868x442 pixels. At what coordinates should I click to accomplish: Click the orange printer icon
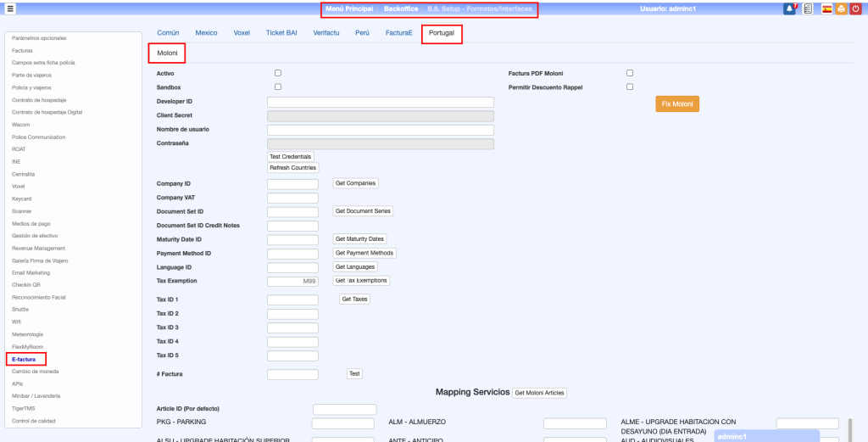point(841,8)
